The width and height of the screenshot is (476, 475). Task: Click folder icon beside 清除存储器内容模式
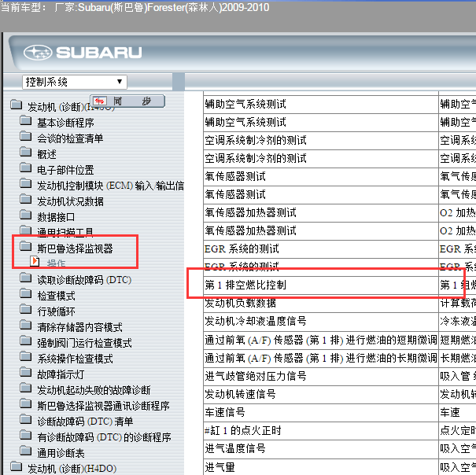26,325
